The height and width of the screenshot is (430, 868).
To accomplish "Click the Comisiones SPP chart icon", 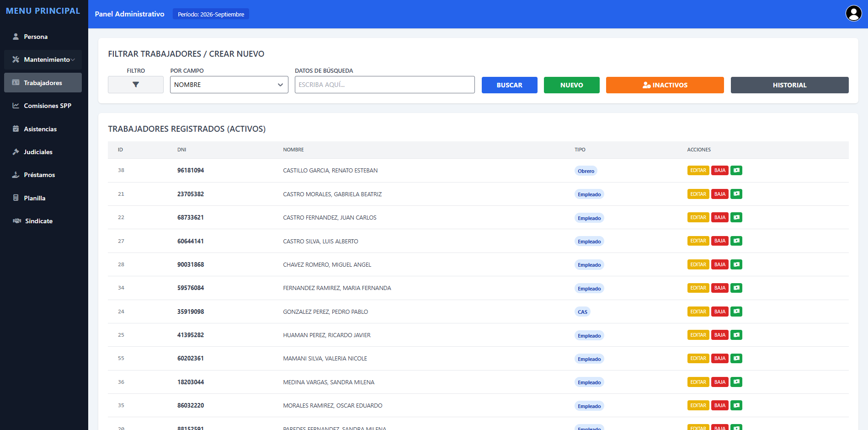I will 16,106.
